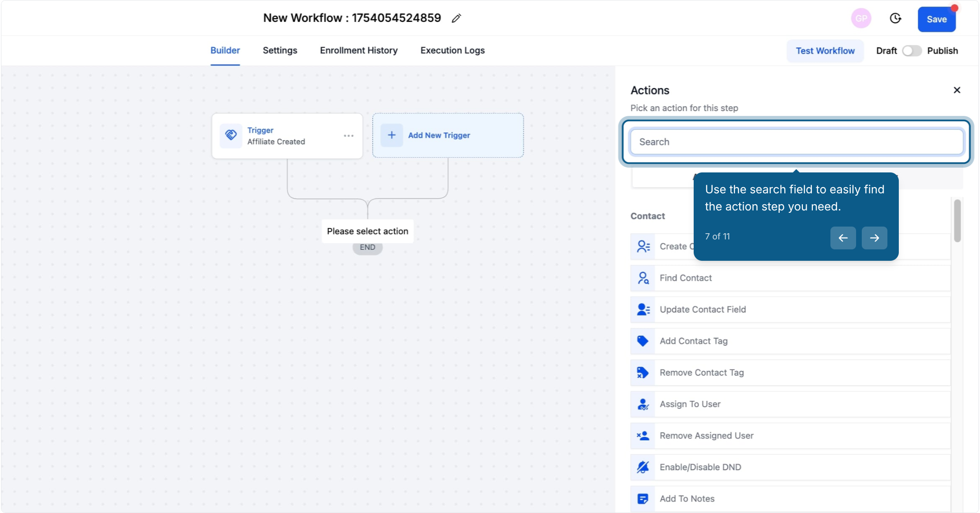Click the Publish label
This screenshot has height=513, width=980.
pyautogui.click(x=942, y=51)
